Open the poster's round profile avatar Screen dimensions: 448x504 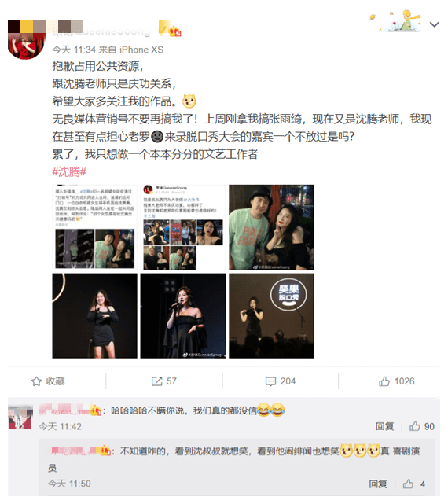coord(27,41)
